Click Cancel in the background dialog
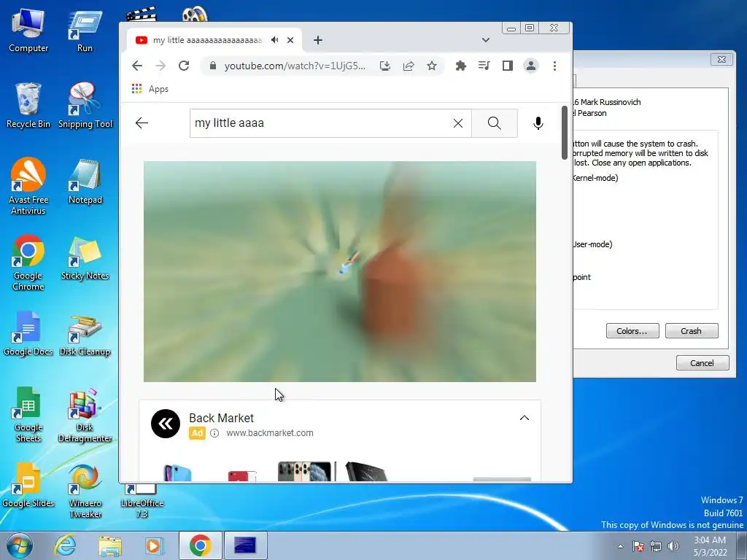Image resolution: width=747 pixels, height=560 pixels. click(703, 363)
